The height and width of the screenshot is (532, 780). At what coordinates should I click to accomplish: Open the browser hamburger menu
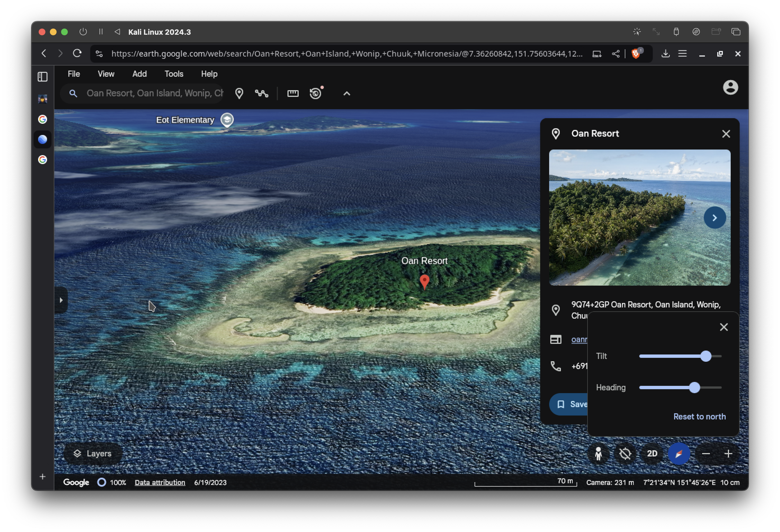click(682, 54)
